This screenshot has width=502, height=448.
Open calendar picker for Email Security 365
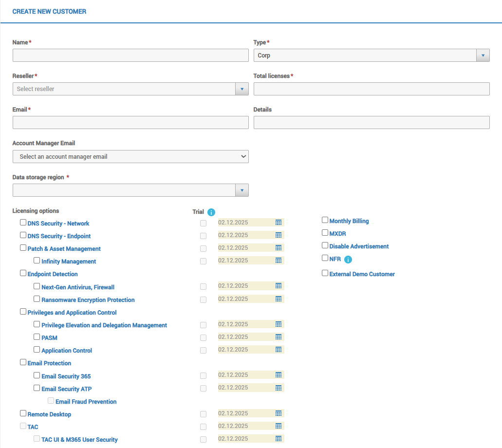[279, 374]
